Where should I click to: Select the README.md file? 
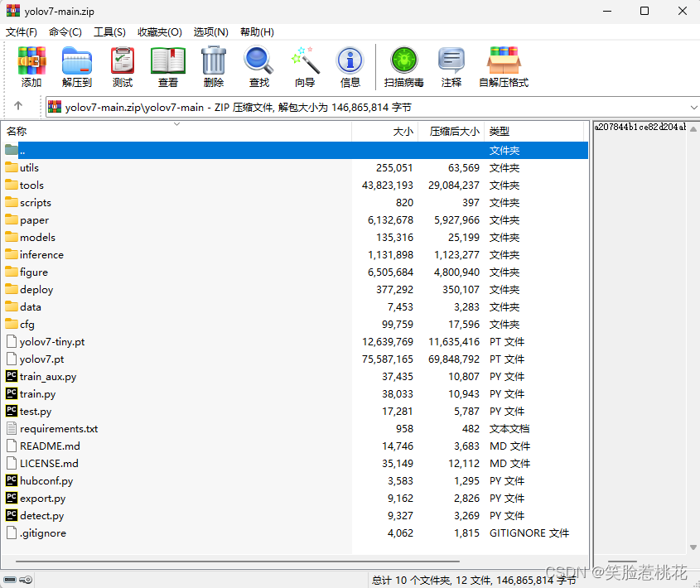295,446
